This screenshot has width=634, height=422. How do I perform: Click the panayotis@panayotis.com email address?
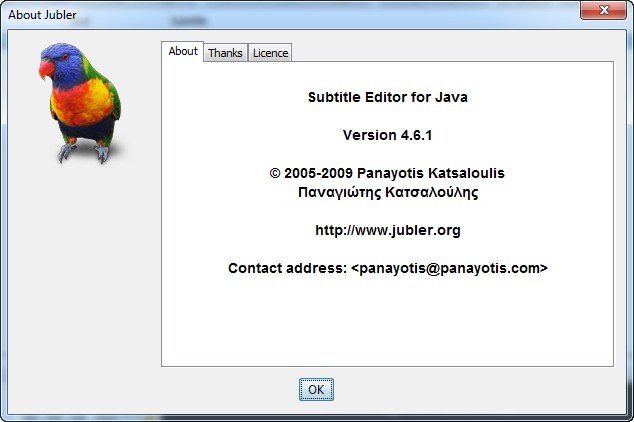449,268
